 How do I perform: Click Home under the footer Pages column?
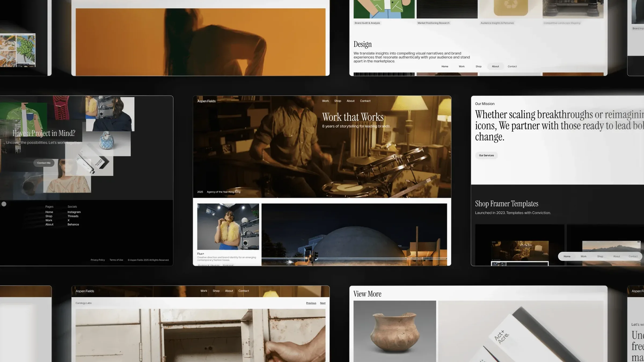pyautogui.click(x=49, y=212)
